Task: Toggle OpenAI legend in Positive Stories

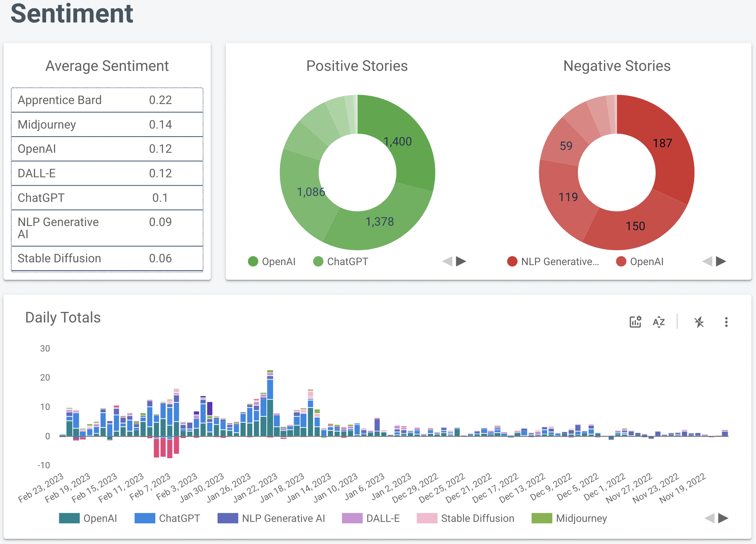Action: [x=272, y=262]
